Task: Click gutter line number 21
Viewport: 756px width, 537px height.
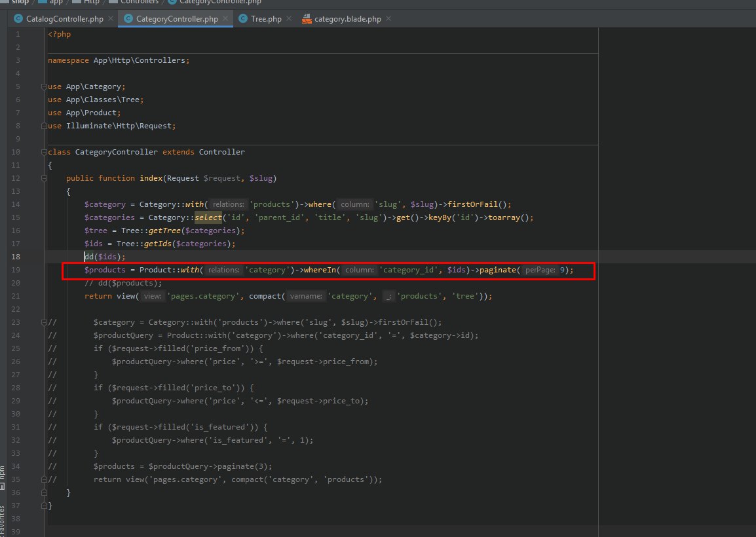Action: pos(16,296)
